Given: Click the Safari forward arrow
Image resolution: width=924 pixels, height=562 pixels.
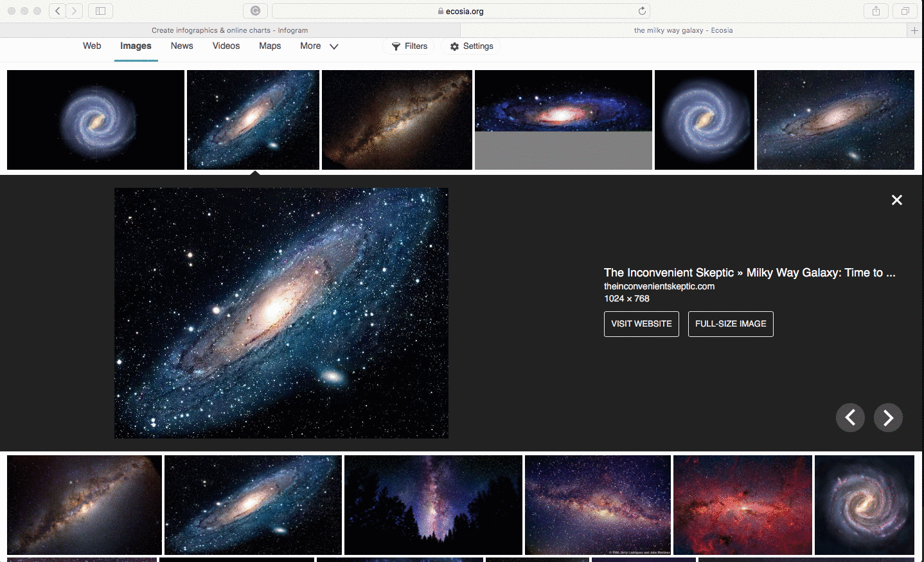Looking at the screenshot, I should click(x=74, y=11).
